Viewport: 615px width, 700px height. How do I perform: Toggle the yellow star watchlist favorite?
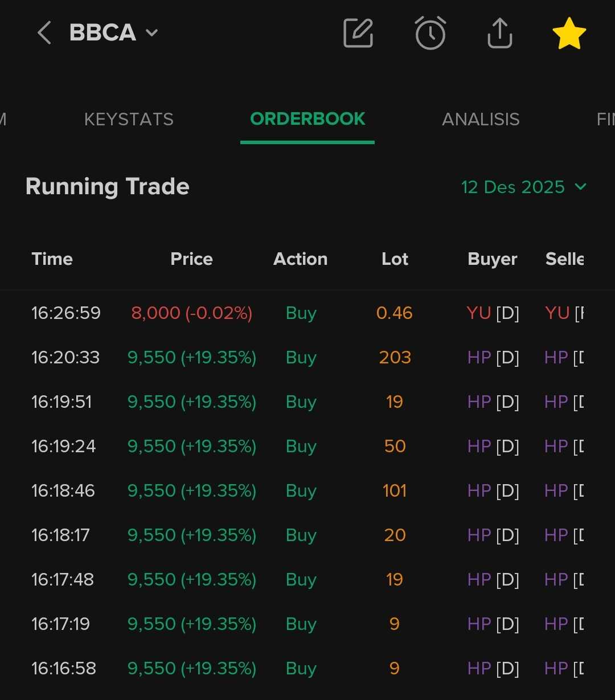point(569,33)
